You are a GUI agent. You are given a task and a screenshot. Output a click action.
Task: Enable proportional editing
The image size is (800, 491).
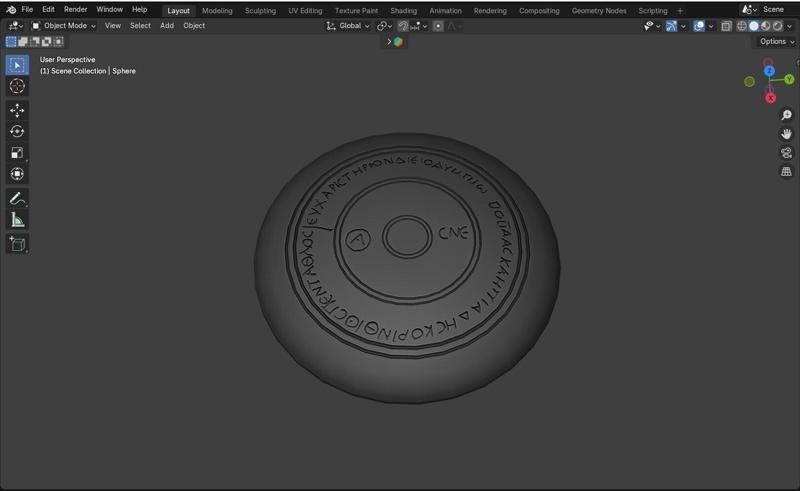coord(438,26)
